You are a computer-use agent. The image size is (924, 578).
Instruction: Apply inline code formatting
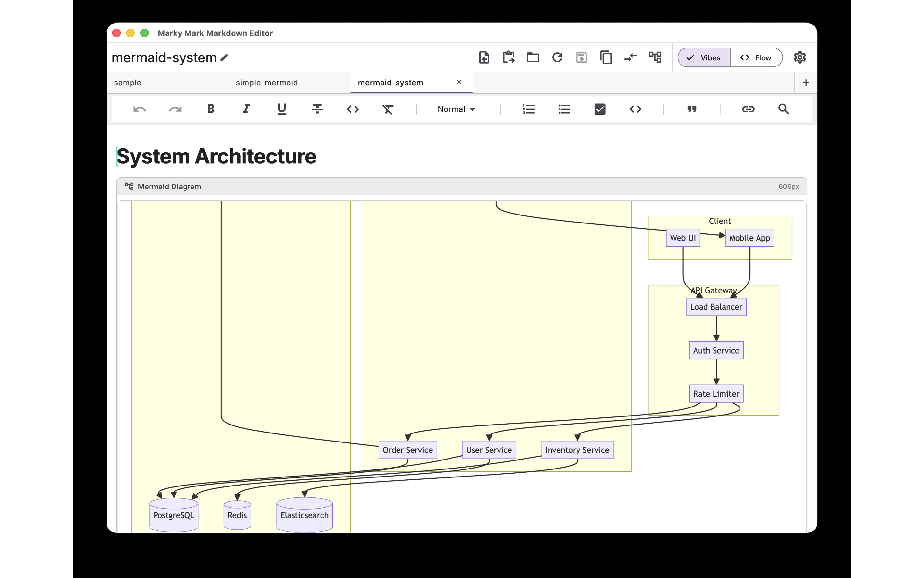353,109
